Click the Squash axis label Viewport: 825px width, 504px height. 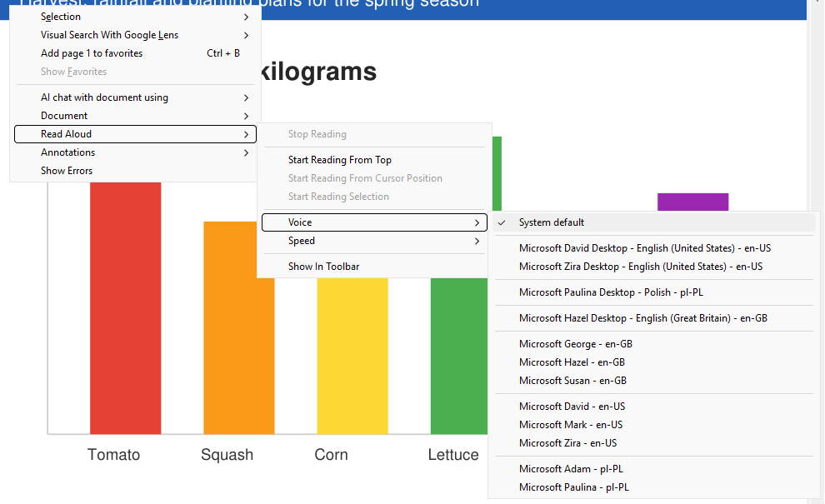pos(227,455)
